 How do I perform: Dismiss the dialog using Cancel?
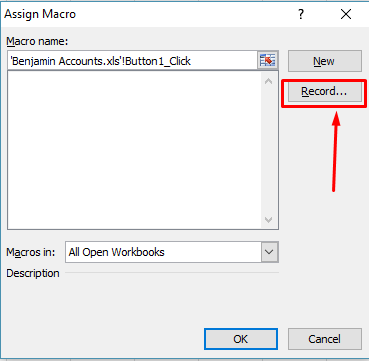point(324,339)
